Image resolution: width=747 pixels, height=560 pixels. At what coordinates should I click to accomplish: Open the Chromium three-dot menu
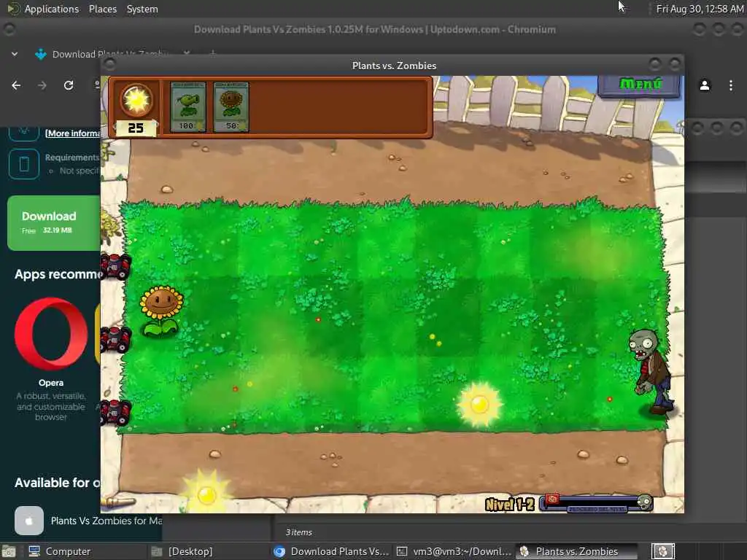tap(731, 85)
